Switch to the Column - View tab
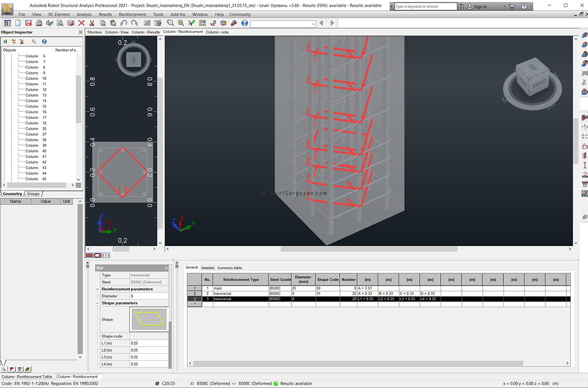The image size is (588, 388). [x=117, y=32]
